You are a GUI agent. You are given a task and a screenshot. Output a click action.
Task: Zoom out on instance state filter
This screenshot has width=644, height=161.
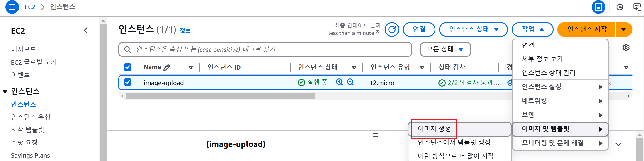[350, 82]
